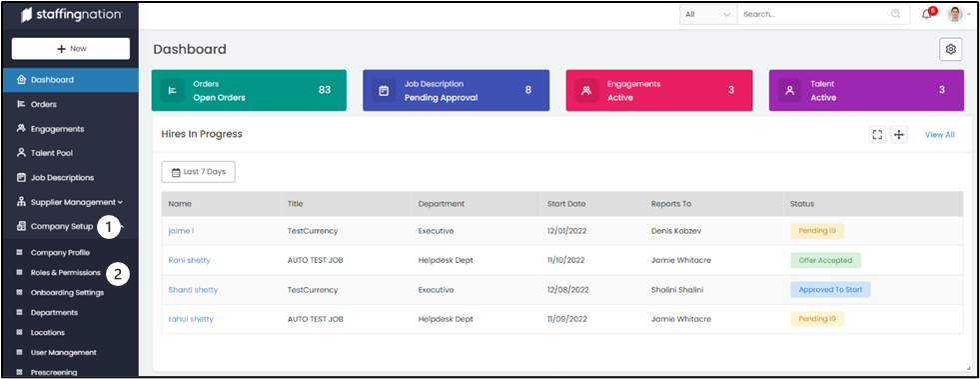Expand the Supplier Management submenu chevron
980x379 pixels.
120,203
